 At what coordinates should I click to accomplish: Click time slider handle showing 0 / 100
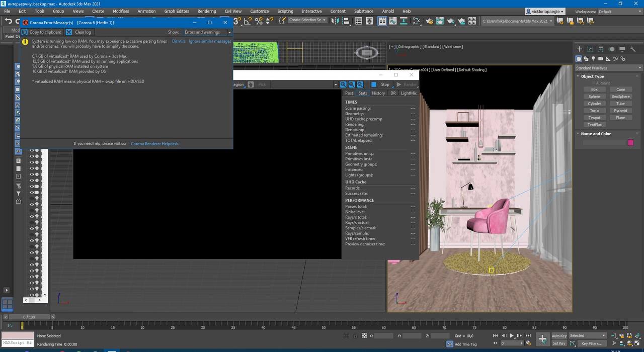(x=29, y=317)
